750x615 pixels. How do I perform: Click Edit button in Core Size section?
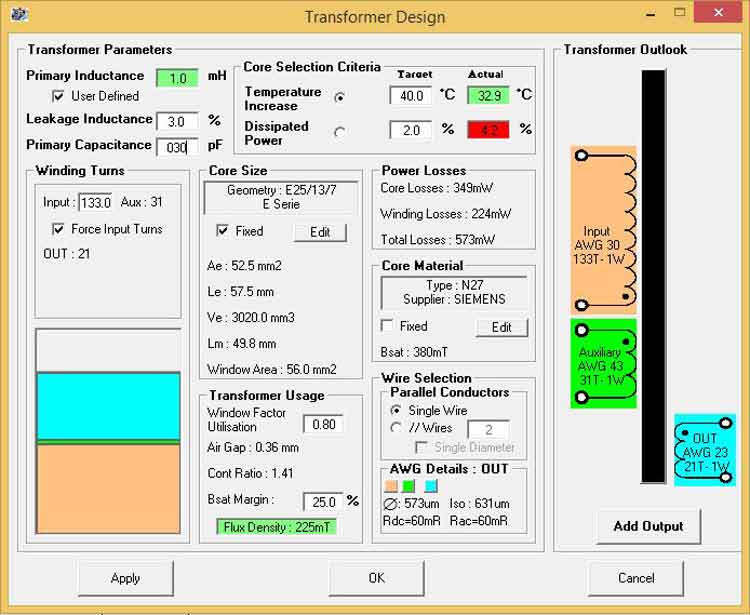coord(320,232)
